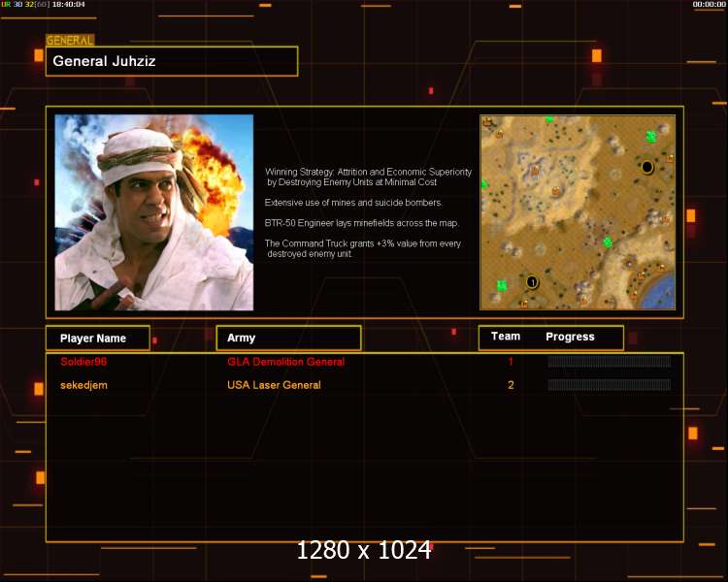The height and width of the screenshot is (582, 728).
Task: Click the Progress column header
Action: (x=570, y=337)
